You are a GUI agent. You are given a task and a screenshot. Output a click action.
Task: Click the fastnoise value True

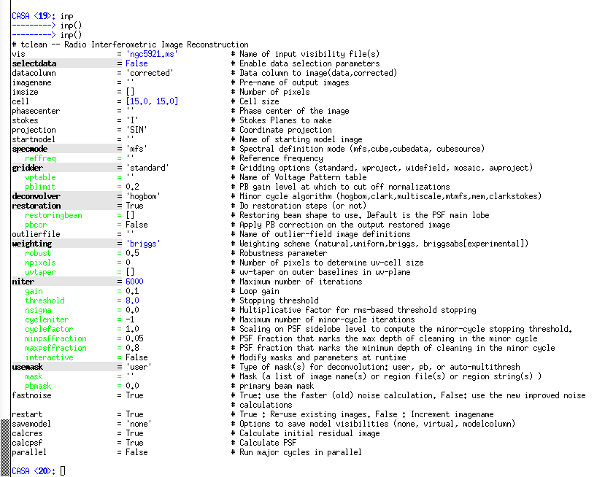pos(134,396)
